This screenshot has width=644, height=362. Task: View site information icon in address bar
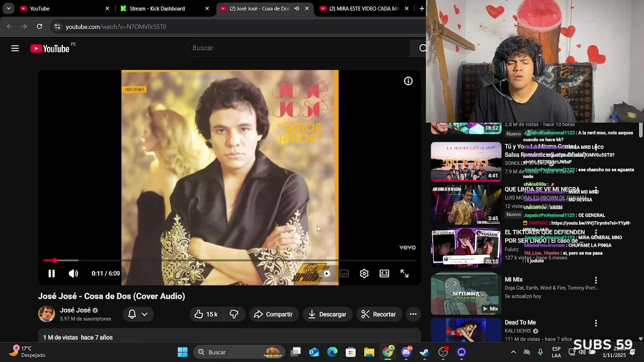(57, 27)
